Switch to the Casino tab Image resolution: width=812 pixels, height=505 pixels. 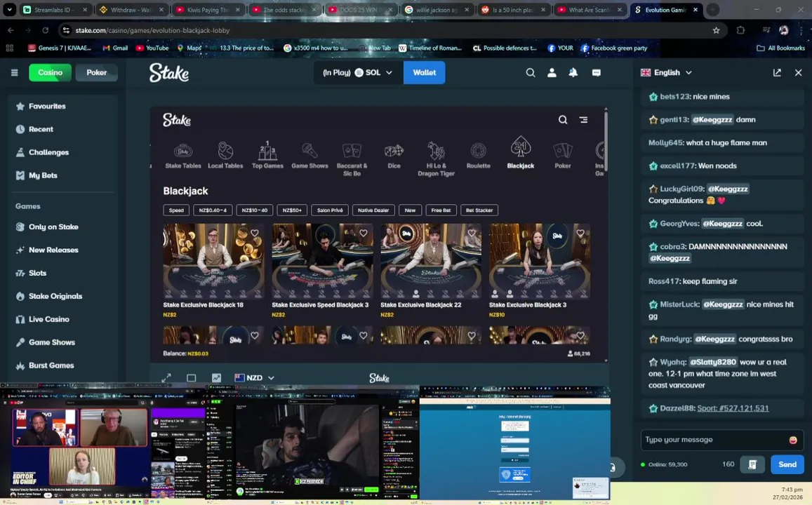click(x=50, y=72)
